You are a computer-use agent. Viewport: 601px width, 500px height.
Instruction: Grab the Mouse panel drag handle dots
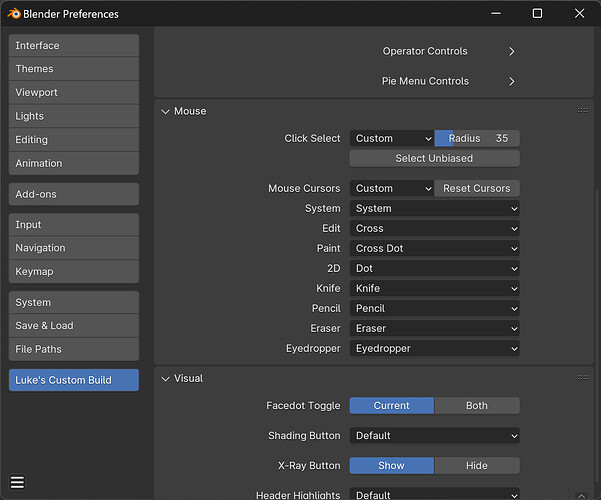(x=583, y=111)
